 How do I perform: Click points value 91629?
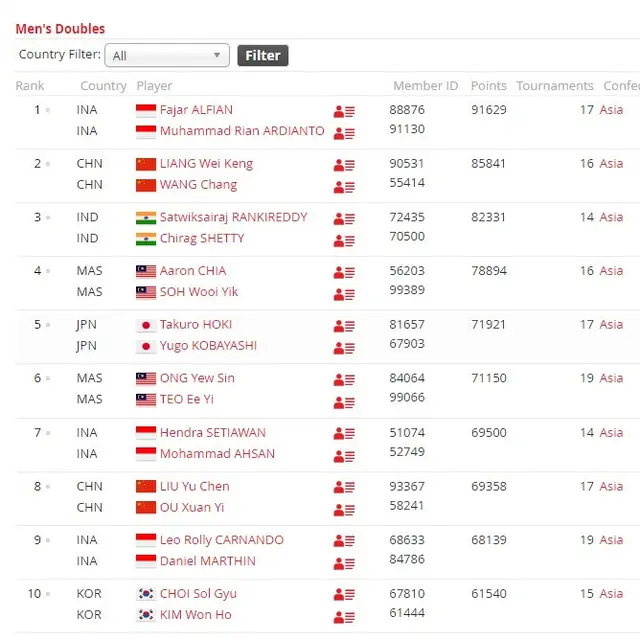(489, 110)
